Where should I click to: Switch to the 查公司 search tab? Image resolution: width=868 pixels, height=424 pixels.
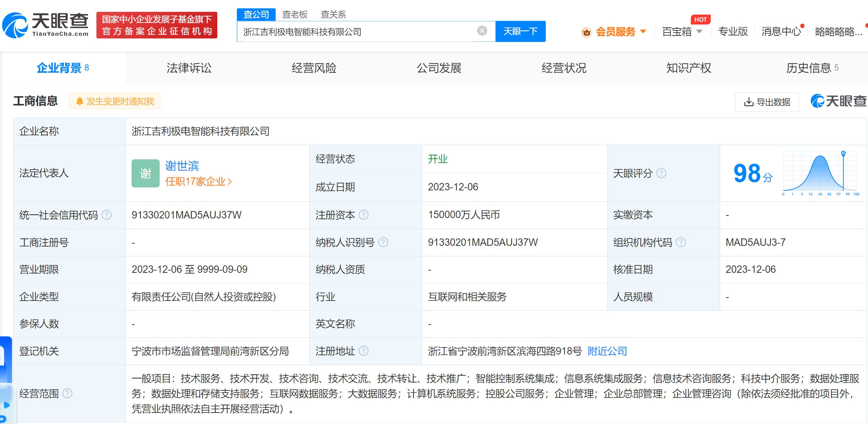click(256, 14)
